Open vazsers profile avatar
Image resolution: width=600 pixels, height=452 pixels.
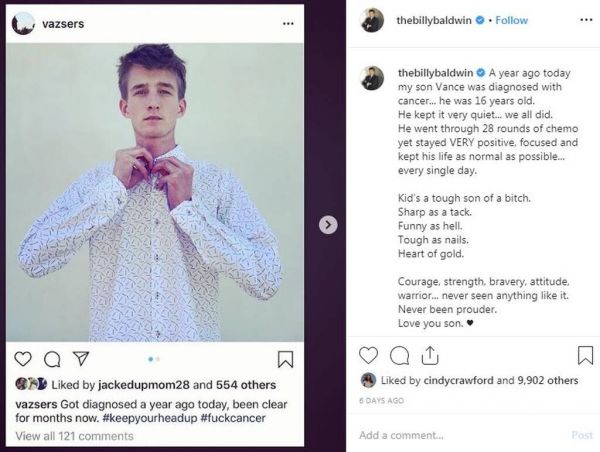23,23
